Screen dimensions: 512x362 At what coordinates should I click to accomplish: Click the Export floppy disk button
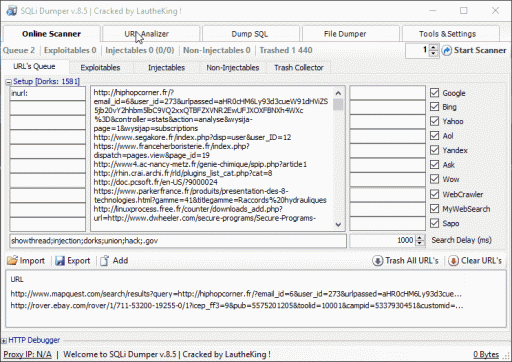point(73,260)
